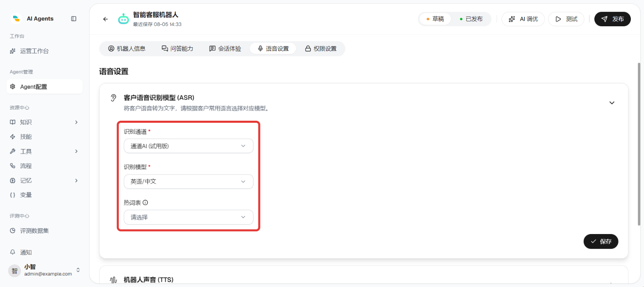This screenshot has width=644, height=287.
Task: Open 通知 in the sidebar
Action: coord(45,253)
